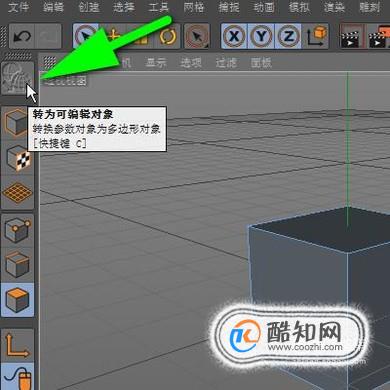The image size is (390, 390).
Task: Toggle the X axis lock
Action: pyautogui.click(x=234, y=36)
